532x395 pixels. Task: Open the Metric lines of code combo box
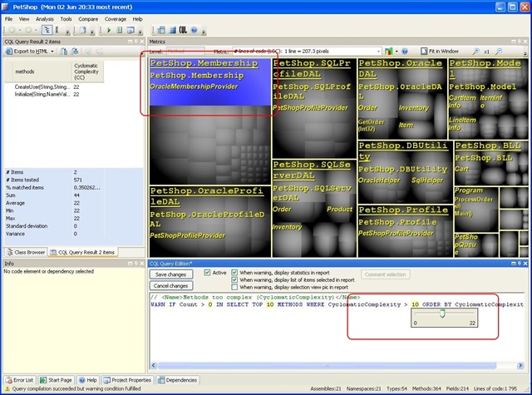pyautogui.click(x=307, y=52)
